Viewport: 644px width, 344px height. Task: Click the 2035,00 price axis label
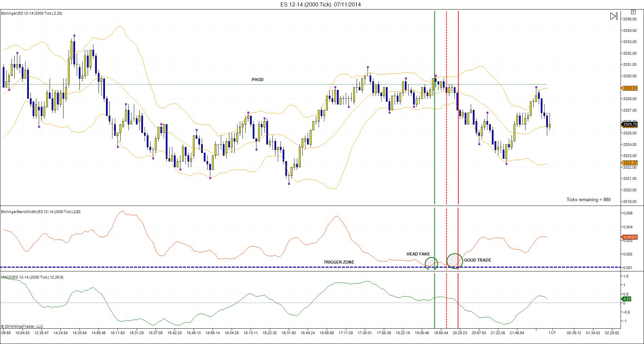click(x=630, y=19)
